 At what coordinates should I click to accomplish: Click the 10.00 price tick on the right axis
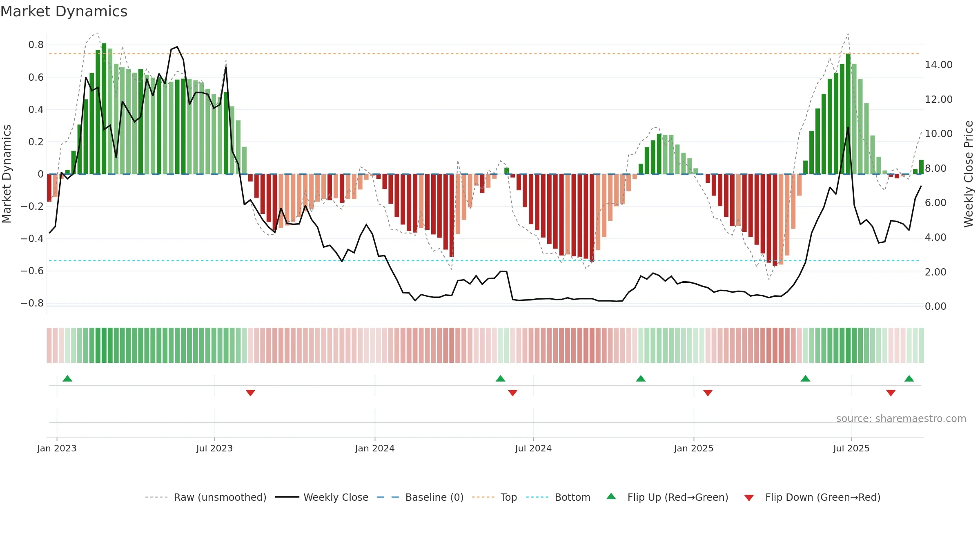[939, 133]
